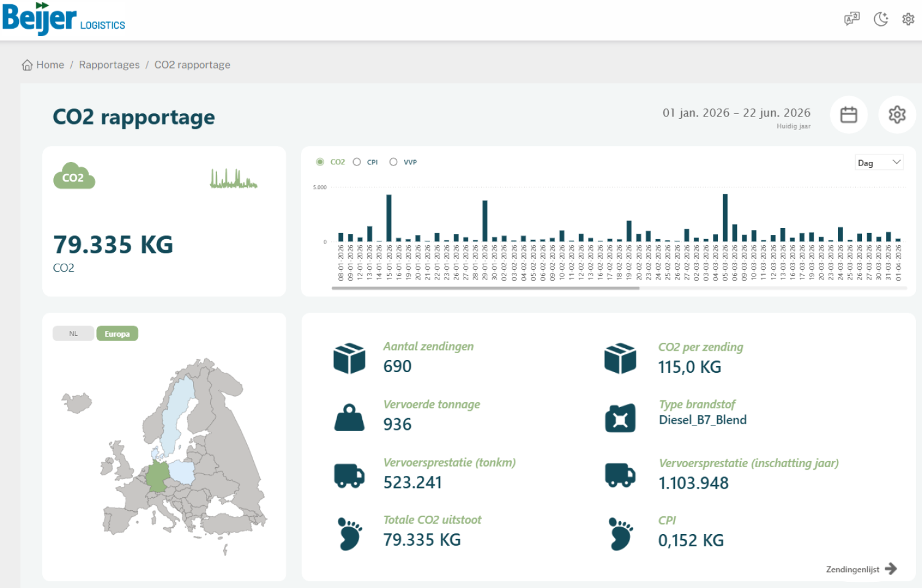Click the value 115,0 KG
Screen dimensions: 922x588
point(690,367)
